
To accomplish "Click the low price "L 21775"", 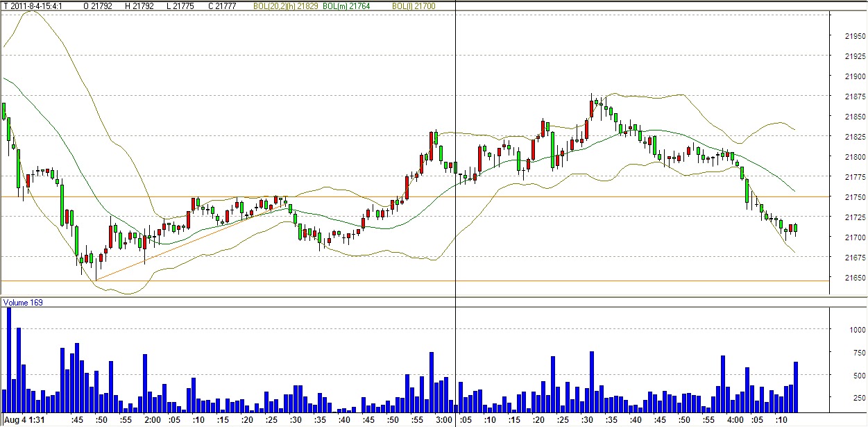I will click(181, 6).
